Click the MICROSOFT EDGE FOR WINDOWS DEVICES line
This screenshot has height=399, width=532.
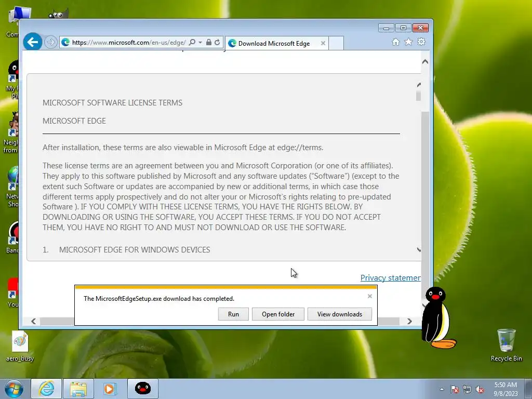(135, 250)
